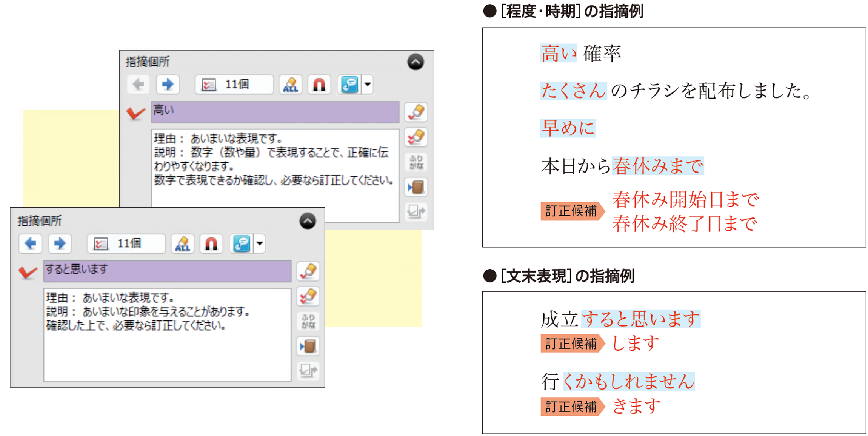
Task: Click single-check eraser icon beside 高い field
Action: pyautogui.click(x=416, y=112)
